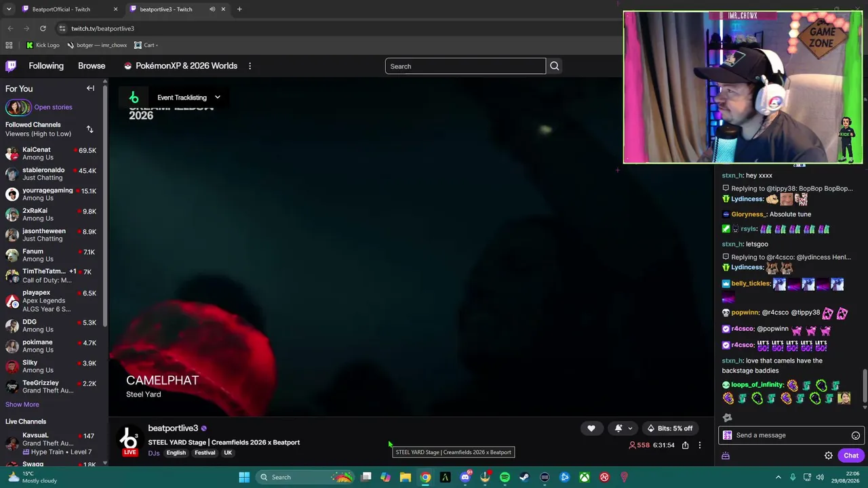868x488 pixels.
Task: Share the stream using share icon
Action: pos(686,445)
